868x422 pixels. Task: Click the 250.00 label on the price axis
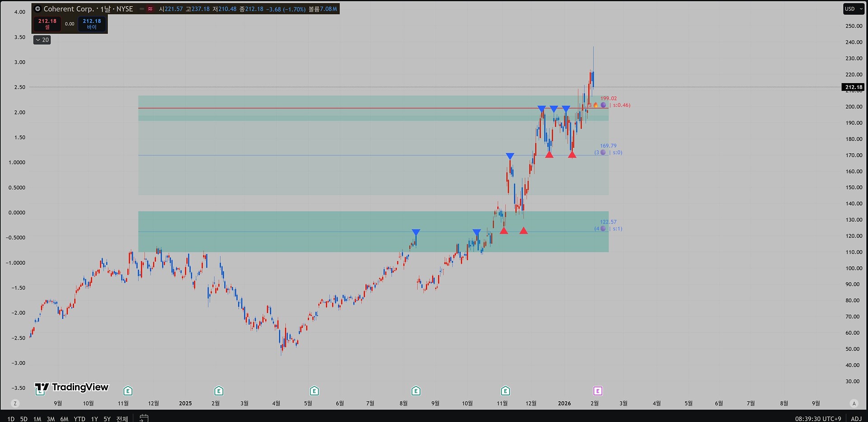pyautogui.click(x=854, y=26)
